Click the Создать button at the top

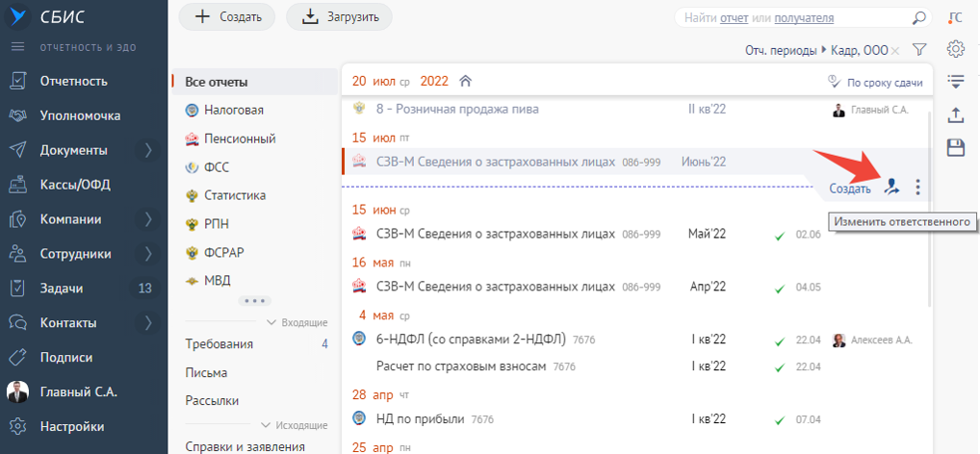pyautogui.click(x=227, y=16)
